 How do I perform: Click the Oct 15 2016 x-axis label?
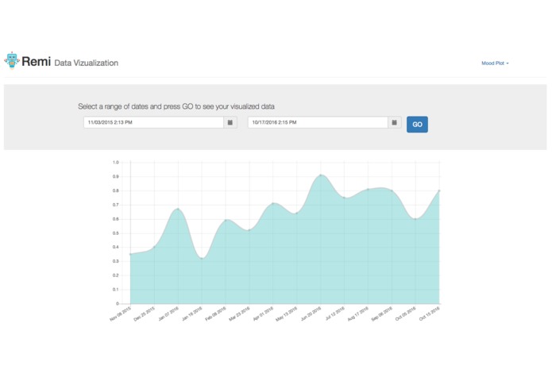pyautogui.click(x=430, y=313)
